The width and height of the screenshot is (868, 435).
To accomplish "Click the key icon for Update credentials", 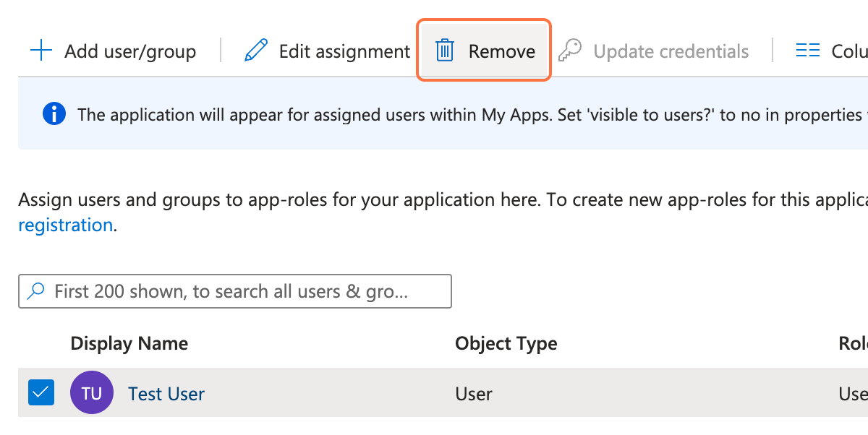I will click(x=570, y=51).
